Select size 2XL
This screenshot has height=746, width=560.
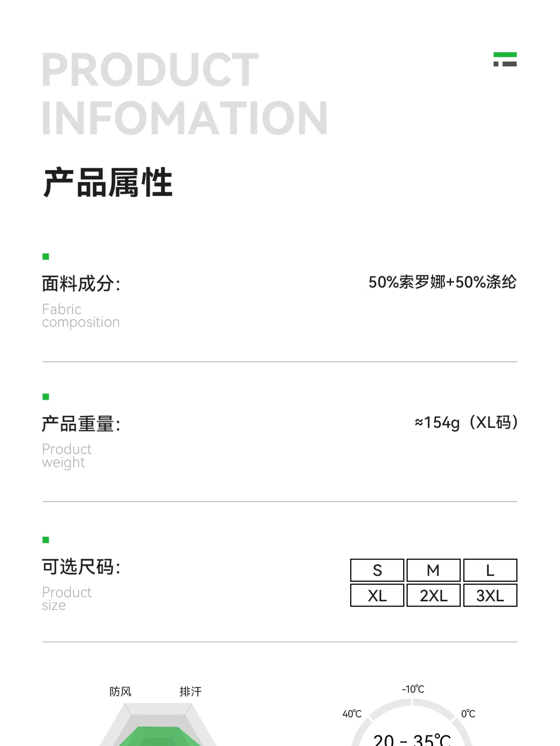434,596
